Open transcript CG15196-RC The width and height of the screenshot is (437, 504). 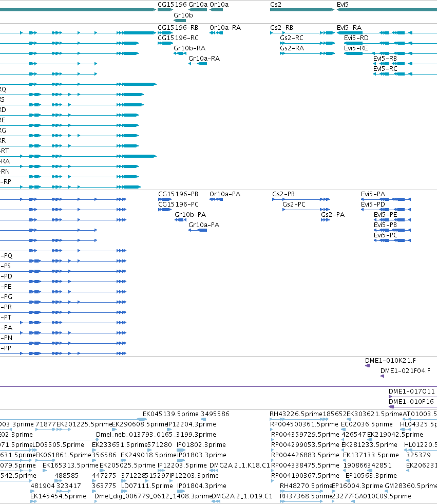pos(178,38)
